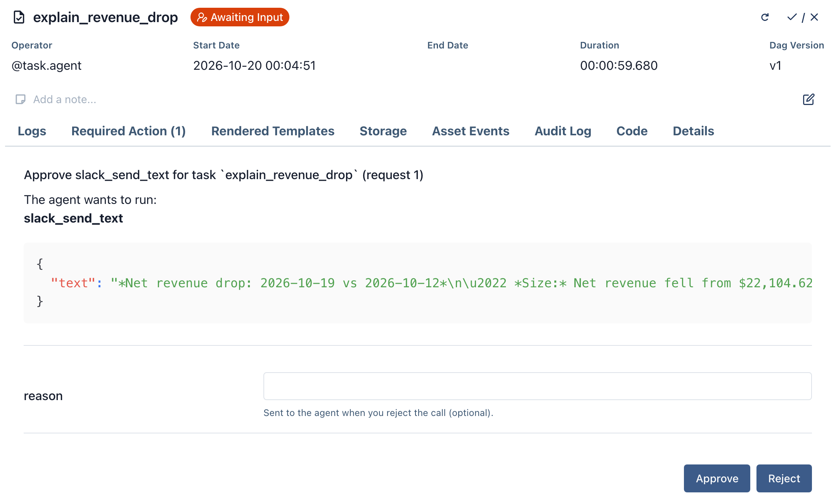Click the task instance icon beside explain_revenue_drop

click(x=19, y=17)
